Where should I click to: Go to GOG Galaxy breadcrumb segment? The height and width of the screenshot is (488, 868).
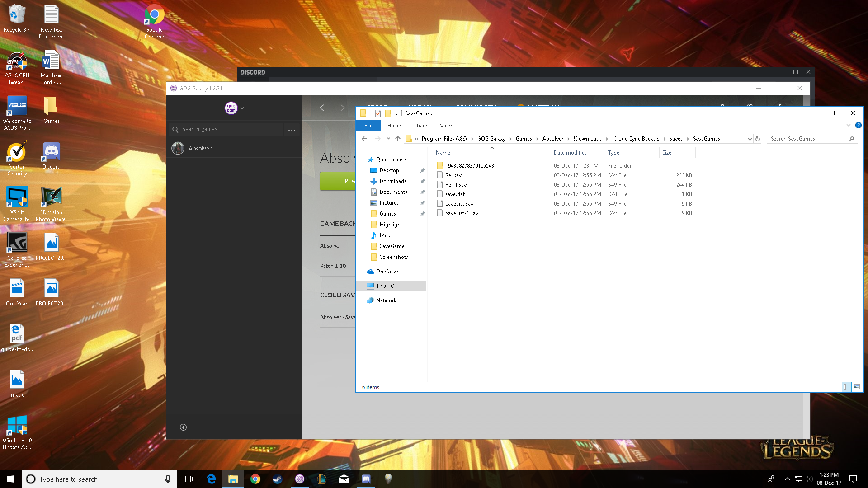pyautogui.click(x=491, y=139)
